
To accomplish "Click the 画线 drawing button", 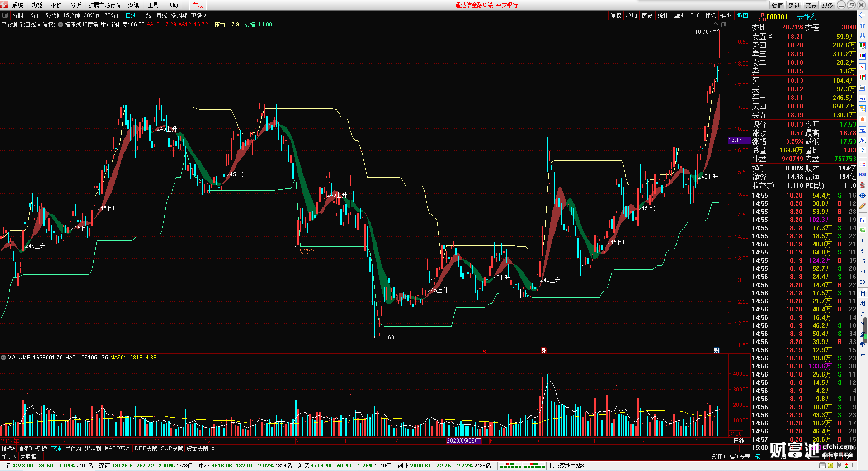I will click(x=679, y=15).
